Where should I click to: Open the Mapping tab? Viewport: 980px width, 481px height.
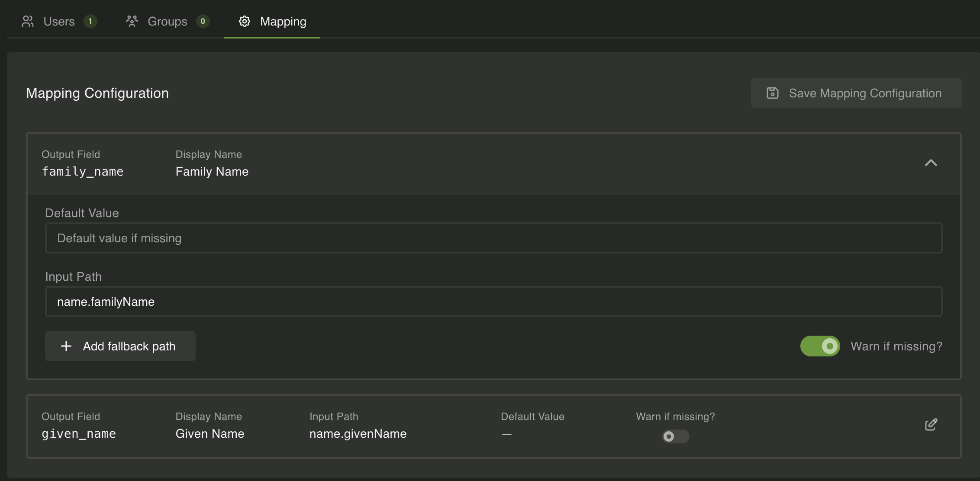click(x=283, y=21)
